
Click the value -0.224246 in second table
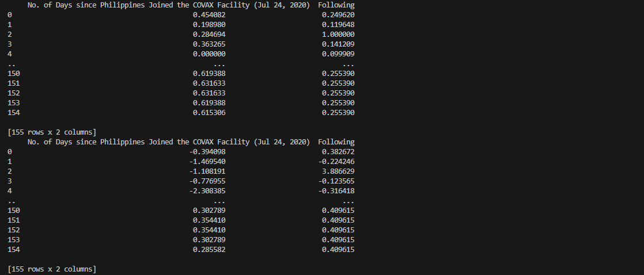click(336, 162)
